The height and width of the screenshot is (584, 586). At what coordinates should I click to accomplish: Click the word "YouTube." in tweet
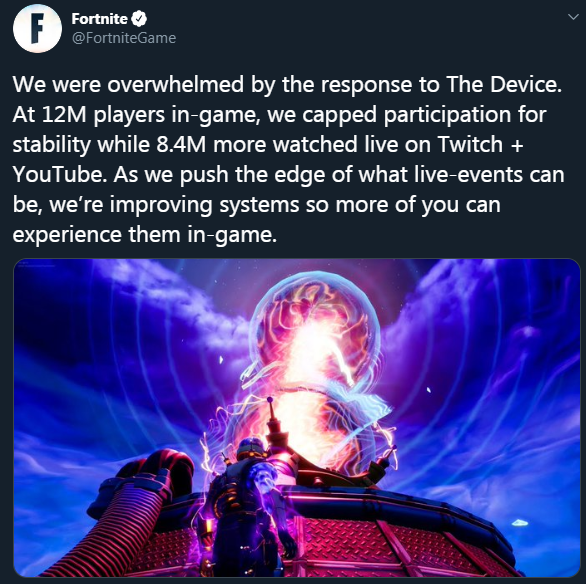(60, 174)
